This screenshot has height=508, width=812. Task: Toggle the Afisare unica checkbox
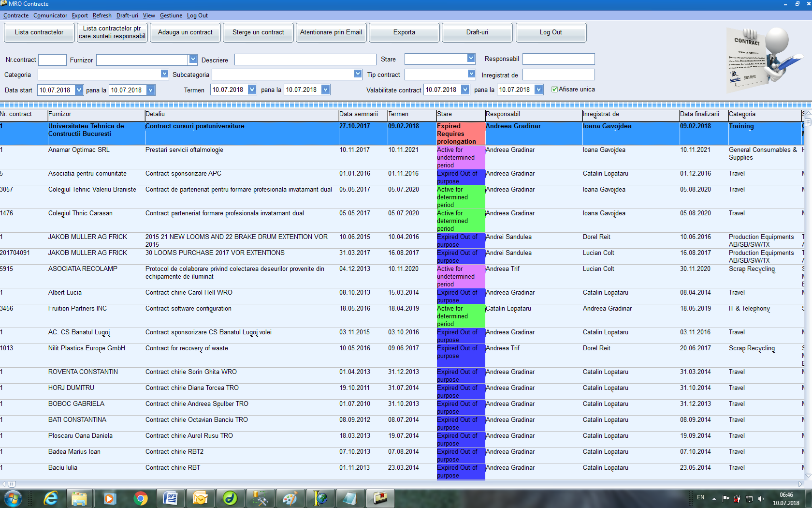pos(555,90)
